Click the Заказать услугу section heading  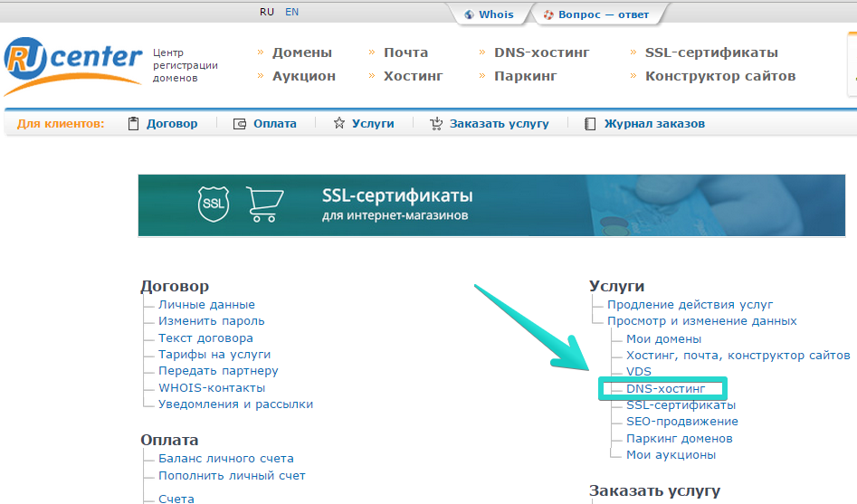click(x=654, y=491)
